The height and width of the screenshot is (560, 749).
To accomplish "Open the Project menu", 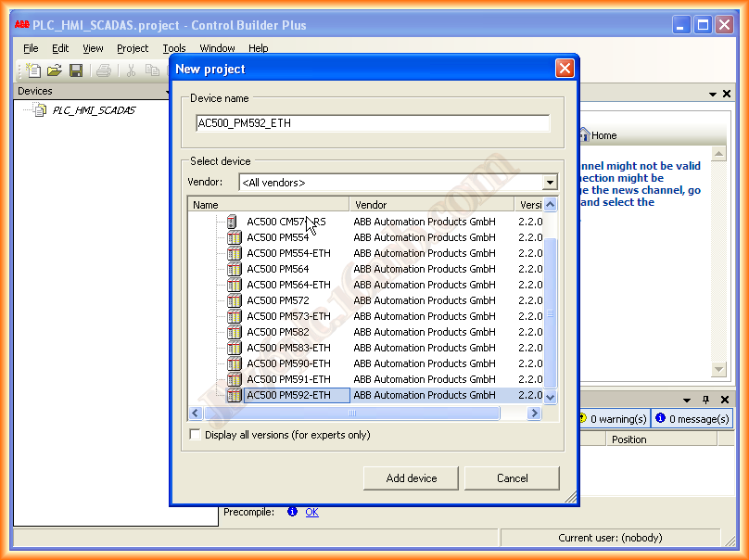I will point(133,48).
